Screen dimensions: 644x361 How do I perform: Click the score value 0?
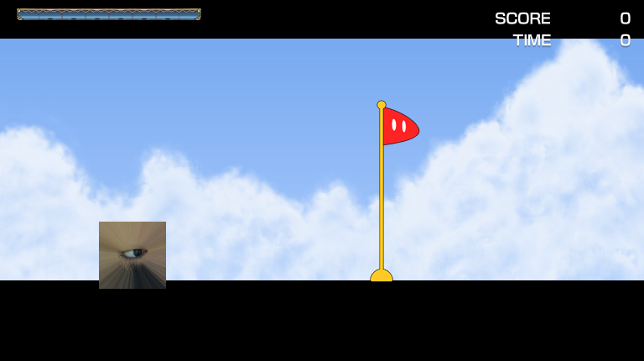(625, 18)
